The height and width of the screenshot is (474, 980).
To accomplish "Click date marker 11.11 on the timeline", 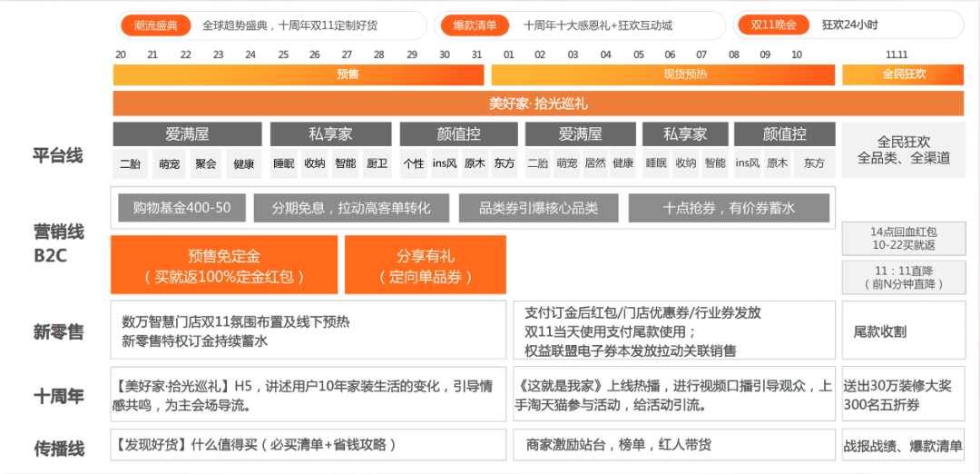I will tap(897, 54).
